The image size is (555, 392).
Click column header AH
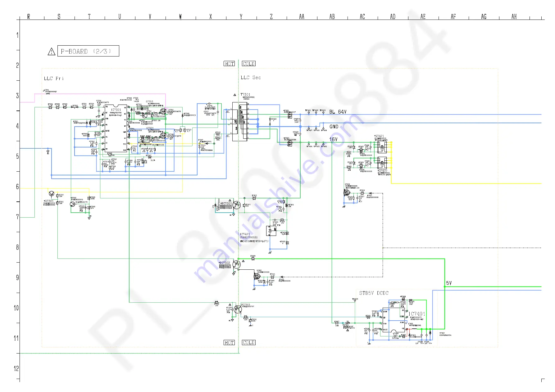click(x=514, y=16)
